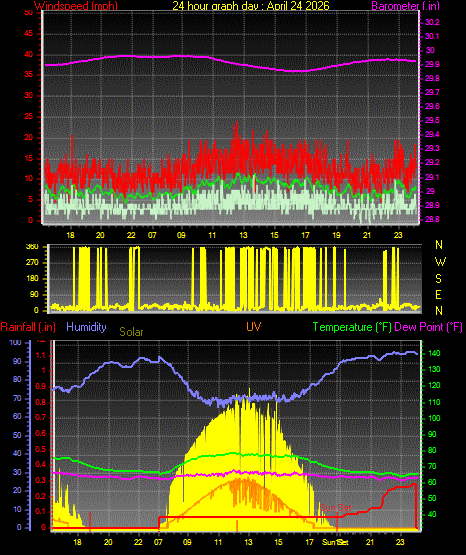Click the Windspeed (mph) axis title
Viewport: 466px width, 555px height.
[x=76, y=5]
